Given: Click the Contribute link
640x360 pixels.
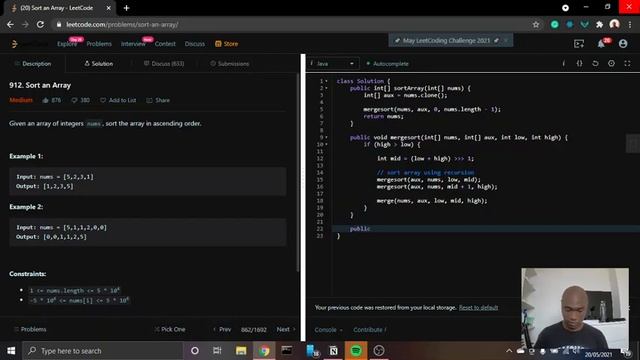Looking at the screenshot, I should (x=369, y=329).
